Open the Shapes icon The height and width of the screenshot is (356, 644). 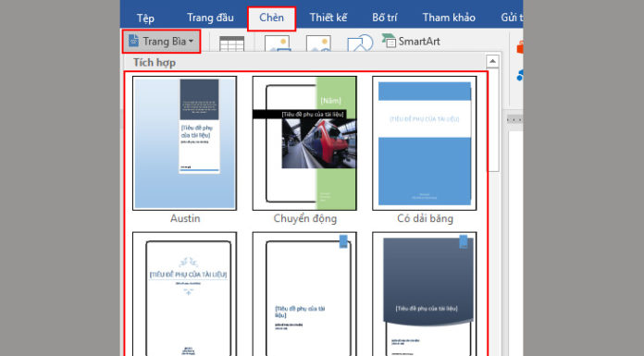(x=360, y=43)
